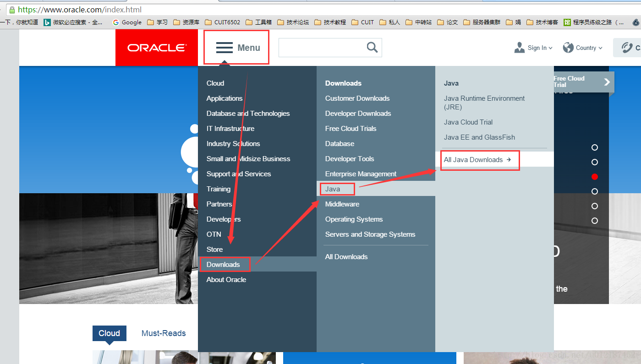Image resolution: width=641 pixels, height=364 pixels.
Task: Open the 程序员练级之路 bookmark
Action: click(x=594, y=22)
